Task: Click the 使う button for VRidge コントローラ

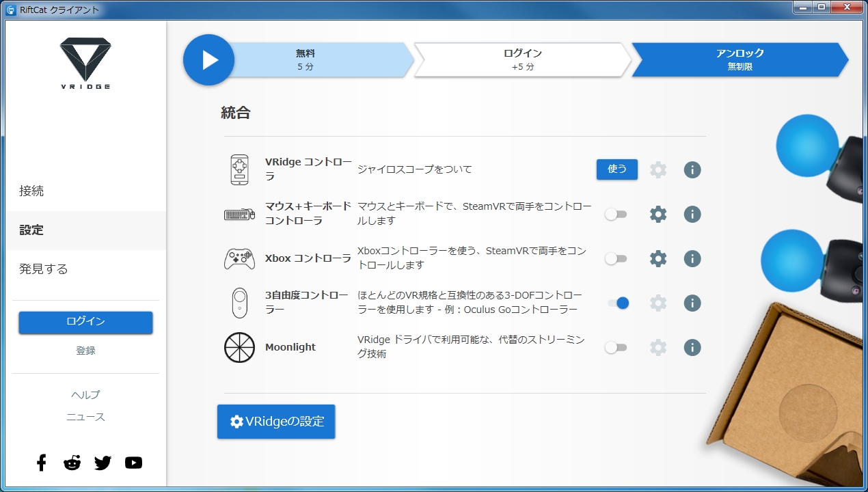Action: pos(617,169)
